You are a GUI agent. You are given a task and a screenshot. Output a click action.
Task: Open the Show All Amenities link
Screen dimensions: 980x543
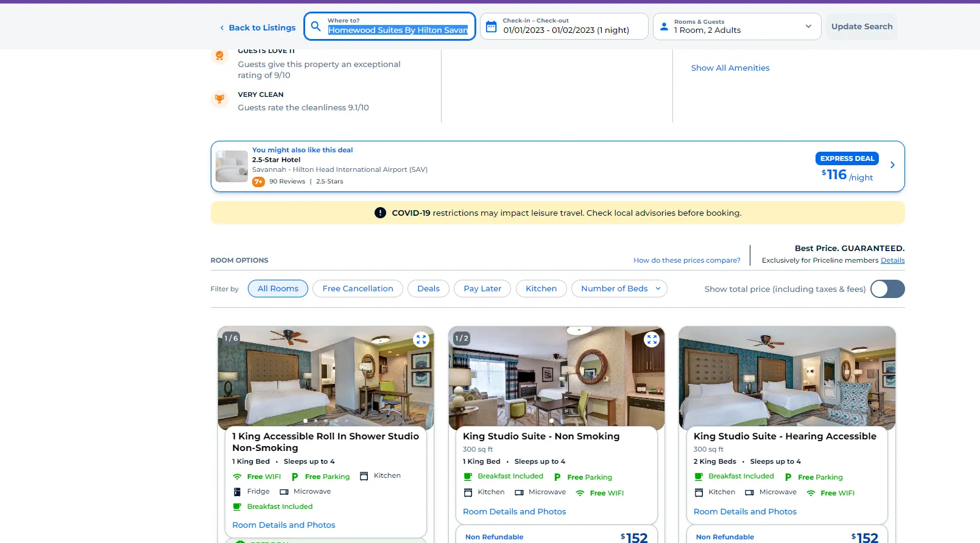point(730,68)
